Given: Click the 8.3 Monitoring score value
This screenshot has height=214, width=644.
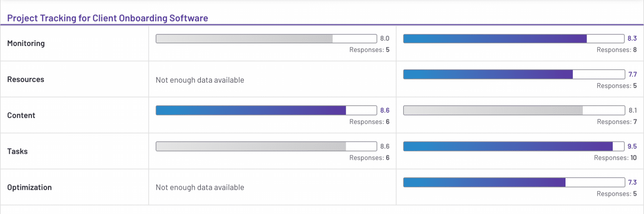Looking at the screenshot, I should [x=632, y=38].
